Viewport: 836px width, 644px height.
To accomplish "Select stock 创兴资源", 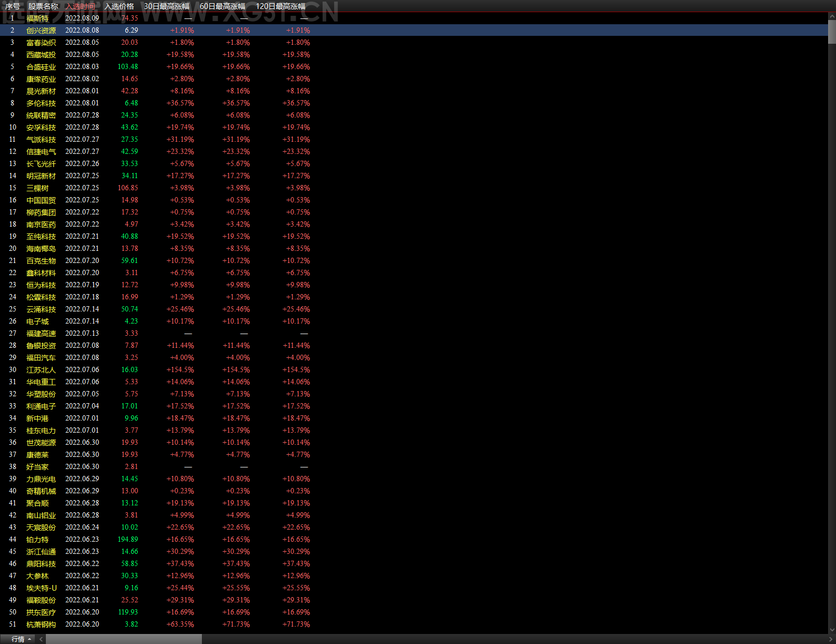I will pos(41,31).
